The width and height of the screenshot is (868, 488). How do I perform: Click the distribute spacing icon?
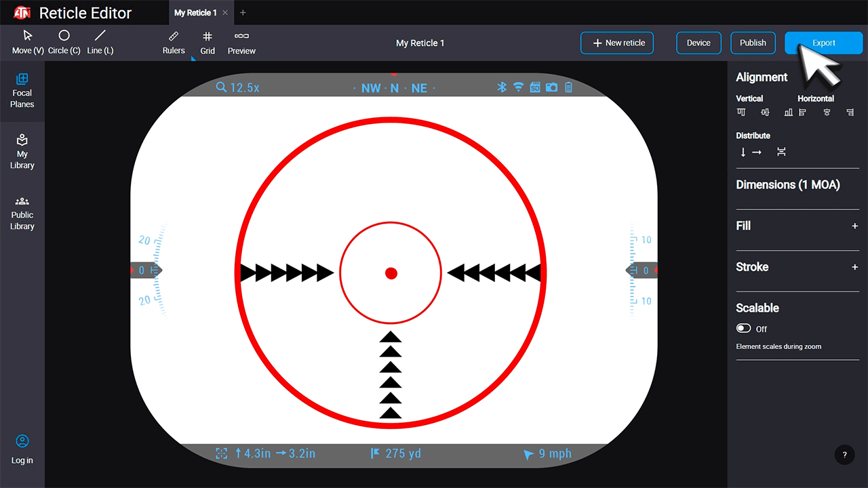pyautogui.click(x=781, y=152)
